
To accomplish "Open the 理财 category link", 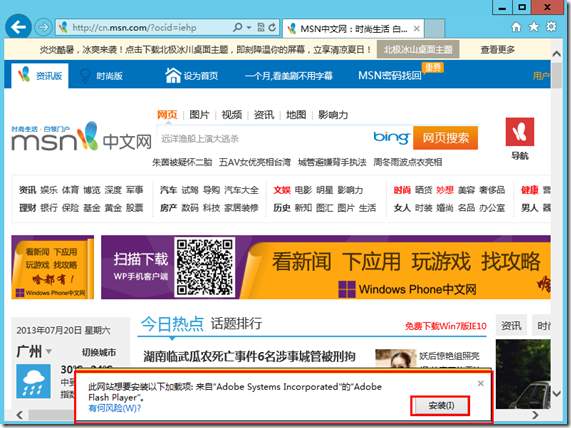I will 28,208.
